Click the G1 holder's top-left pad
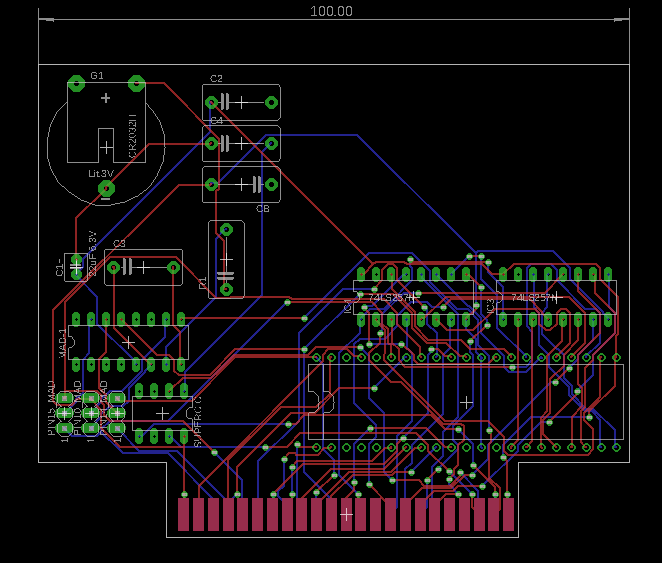662x563 pixels. click(x=76, y=84)
